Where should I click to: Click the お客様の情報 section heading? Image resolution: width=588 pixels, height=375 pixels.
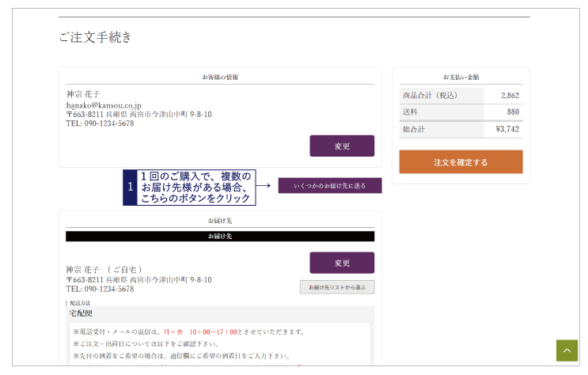click(x=220, y=78)
